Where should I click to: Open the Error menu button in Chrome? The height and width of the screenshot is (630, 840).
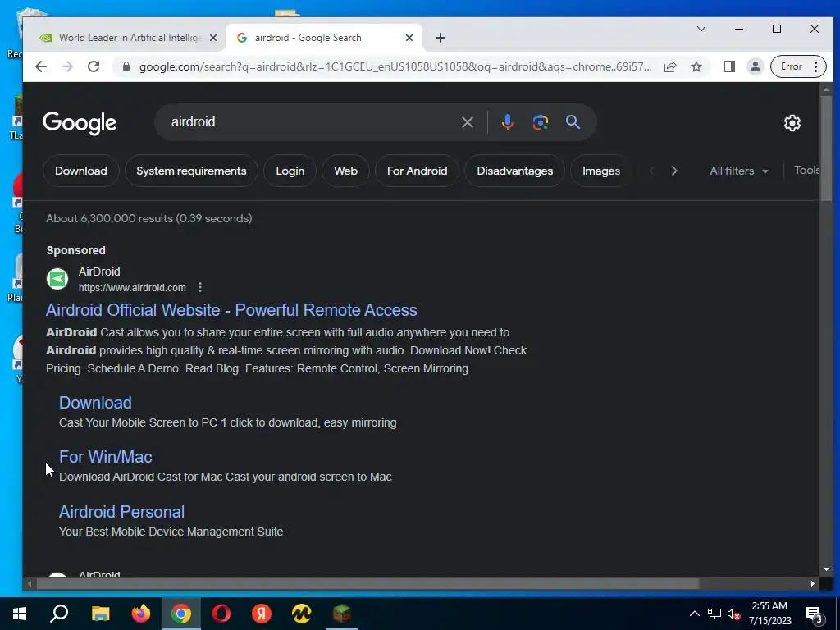coord(797,66)
